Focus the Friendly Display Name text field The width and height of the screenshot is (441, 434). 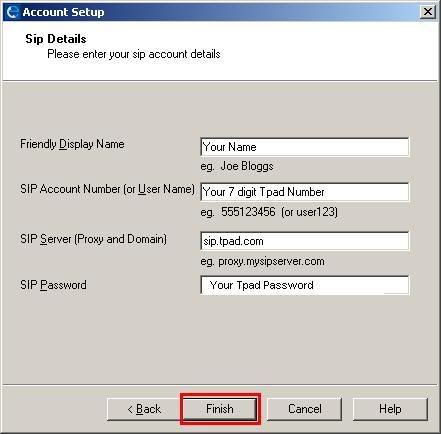tap(305, 147)
